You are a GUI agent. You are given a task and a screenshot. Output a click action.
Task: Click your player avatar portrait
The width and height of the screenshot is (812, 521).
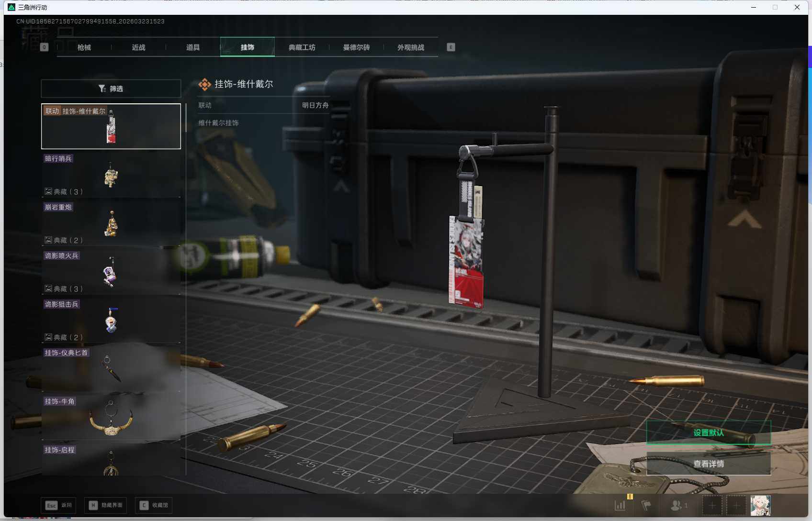click(761, 505)
